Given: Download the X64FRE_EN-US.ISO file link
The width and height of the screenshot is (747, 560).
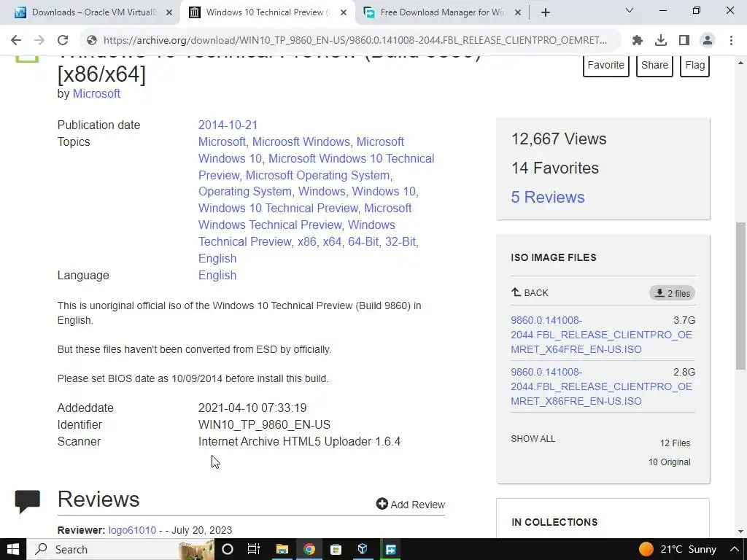Looking at the screenshot, I should 601,335.
